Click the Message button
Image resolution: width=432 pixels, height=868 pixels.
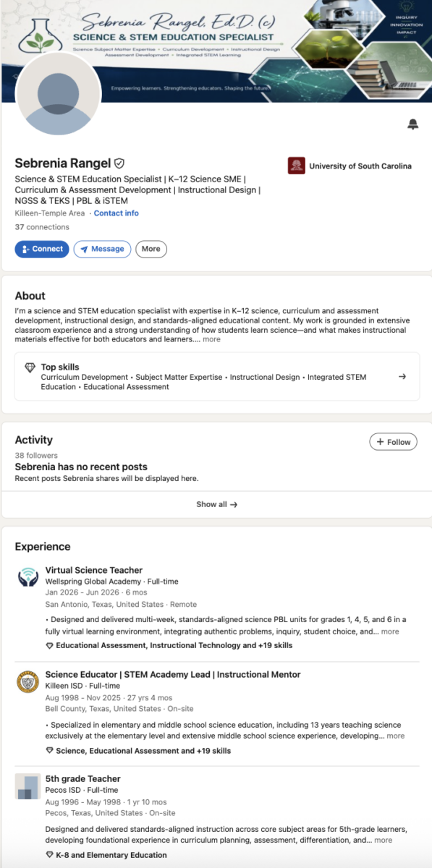[x=102, y=249]
